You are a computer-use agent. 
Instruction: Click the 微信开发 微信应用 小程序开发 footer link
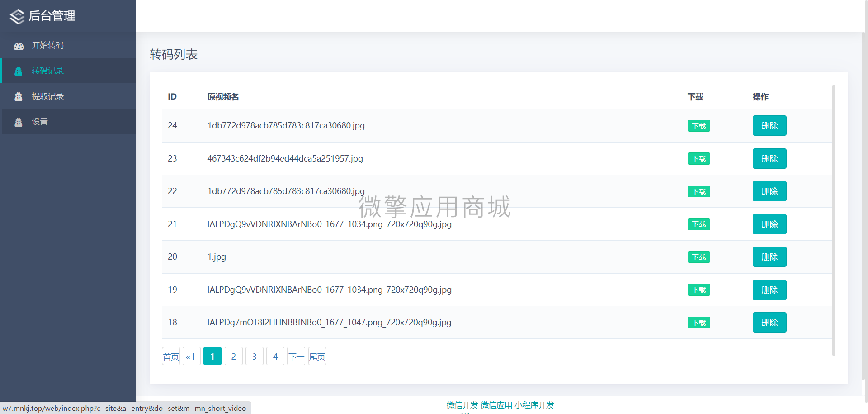(500, 405)
